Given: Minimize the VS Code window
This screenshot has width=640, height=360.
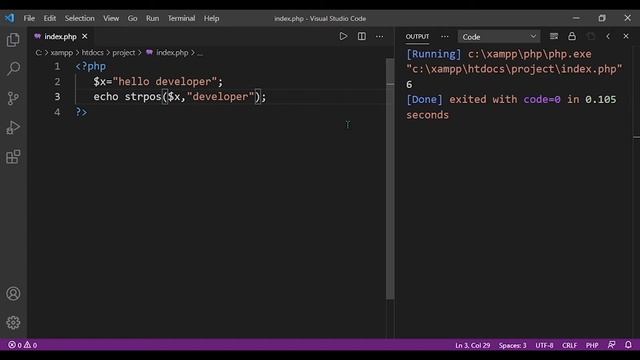Looking at the screenshot, I should tap(576, 18).
